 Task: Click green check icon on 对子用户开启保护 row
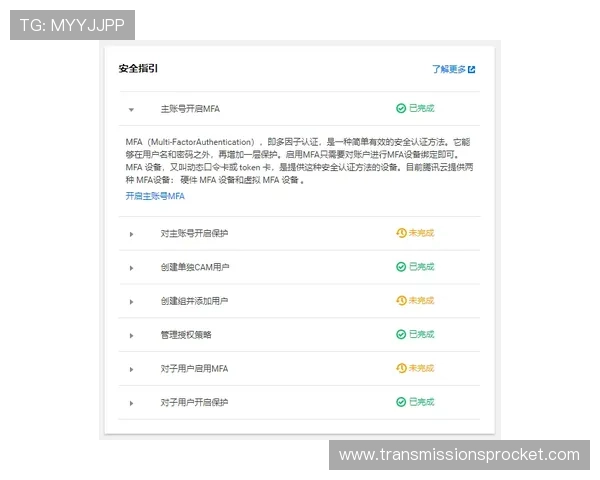(x=401, y=402)
